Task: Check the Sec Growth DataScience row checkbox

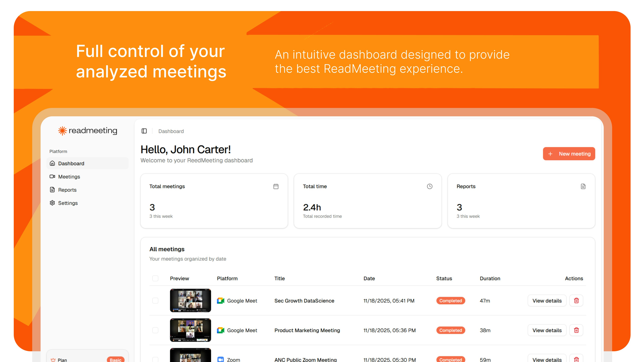Action: tap(155, 301)
